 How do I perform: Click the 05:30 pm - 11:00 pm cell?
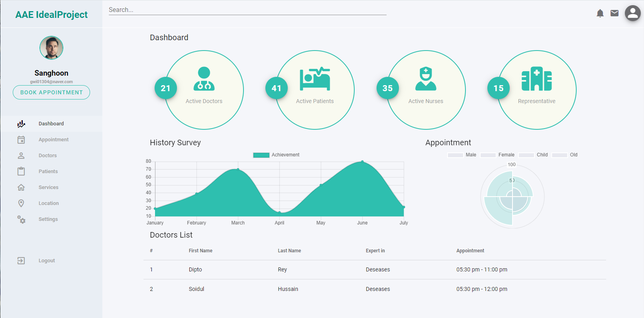(x=482, y=270)
